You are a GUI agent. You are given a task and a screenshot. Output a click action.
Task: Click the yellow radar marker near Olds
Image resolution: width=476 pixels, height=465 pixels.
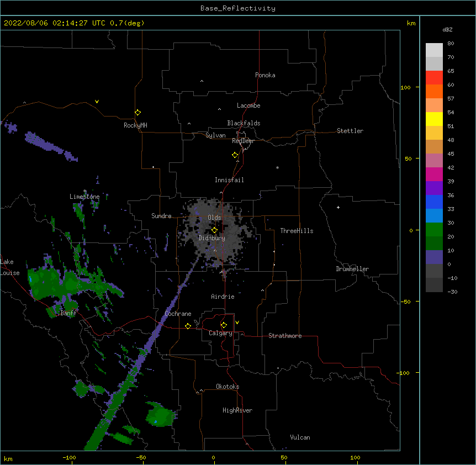pyautogui.click(x=214, y=230)
